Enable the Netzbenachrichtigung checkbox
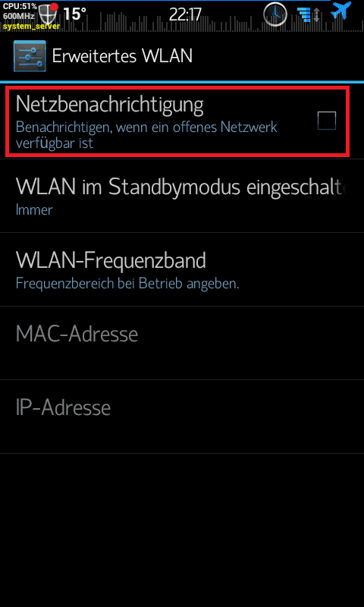The width and height of the screenshot is (364, 607). pyautogui.click(x=327, y=121)
